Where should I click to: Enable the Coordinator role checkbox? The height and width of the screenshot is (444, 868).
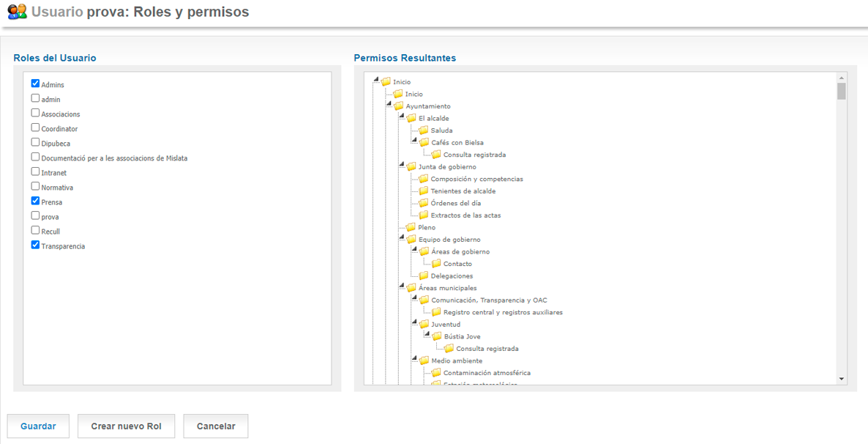point(35,127)
